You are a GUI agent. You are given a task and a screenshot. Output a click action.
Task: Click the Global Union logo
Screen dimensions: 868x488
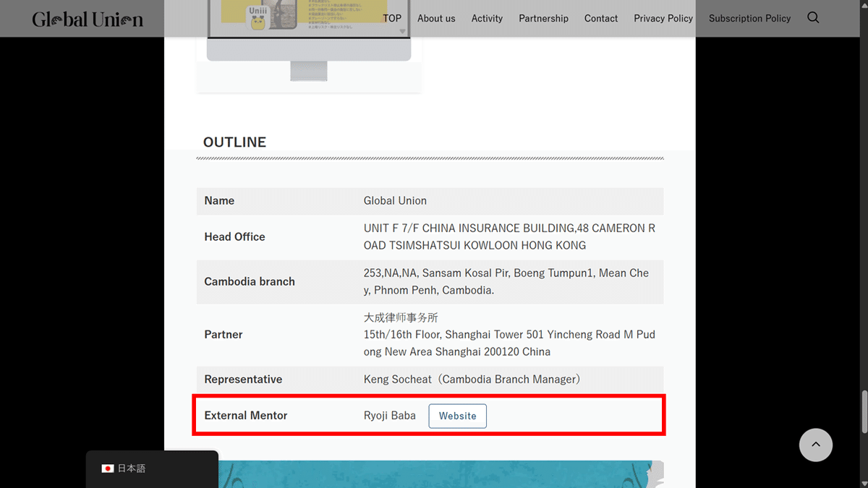[x=88, y=19]
